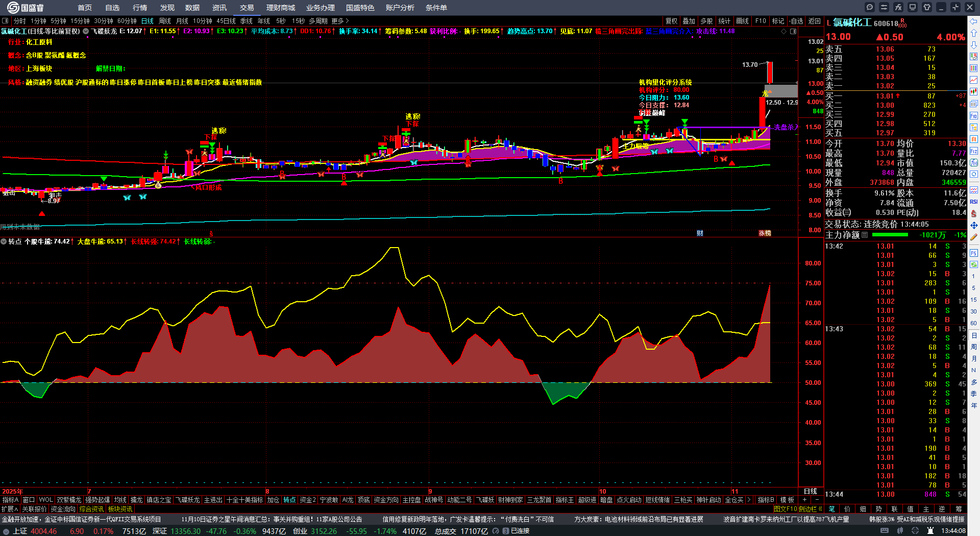This screenshot has width=980, height=536.
Task: Click the 返回 back button
Action: (815, 21)
